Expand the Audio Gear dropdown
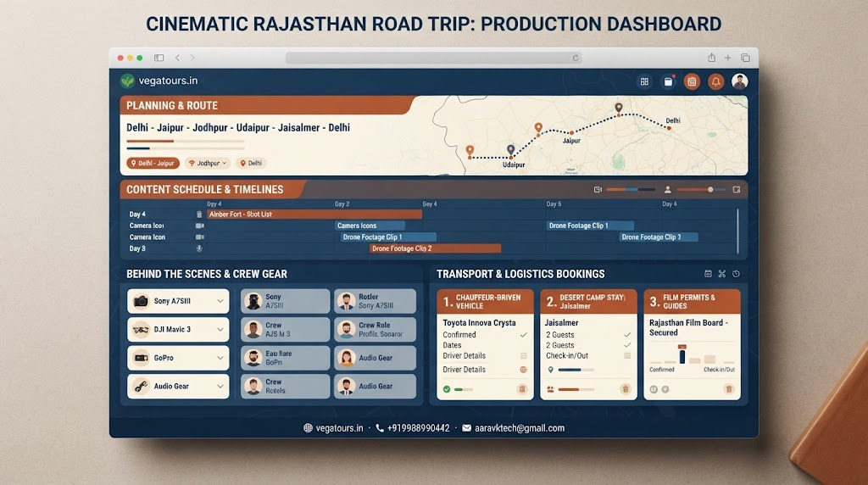 click(x=220, y=386)
